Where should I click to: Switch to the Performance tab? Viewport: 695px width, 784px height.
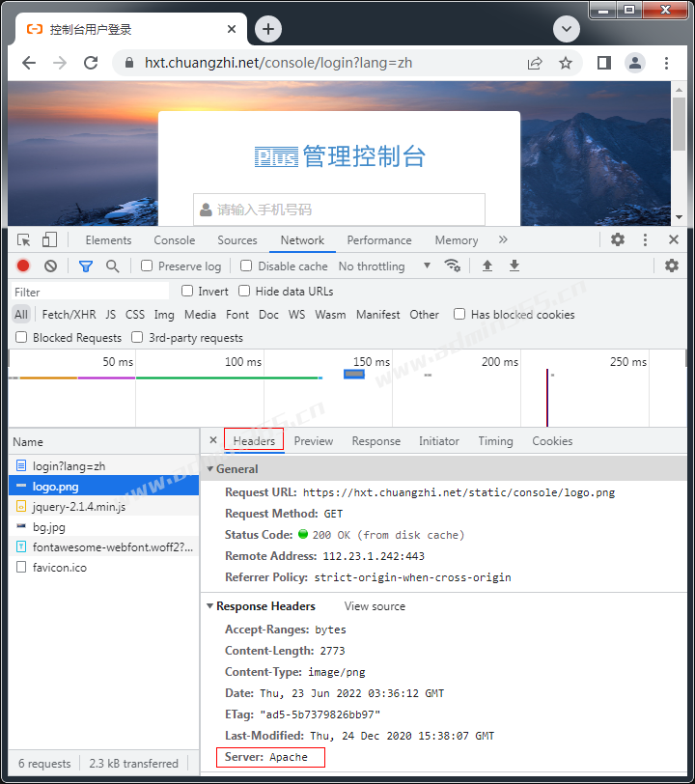pos(379,240)
